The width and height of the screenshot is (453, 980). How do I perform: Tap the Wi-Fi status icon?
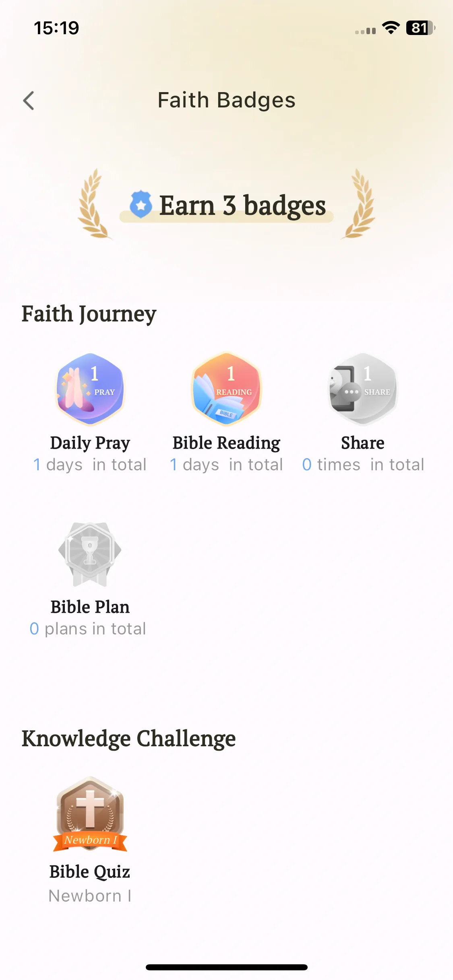391,28
